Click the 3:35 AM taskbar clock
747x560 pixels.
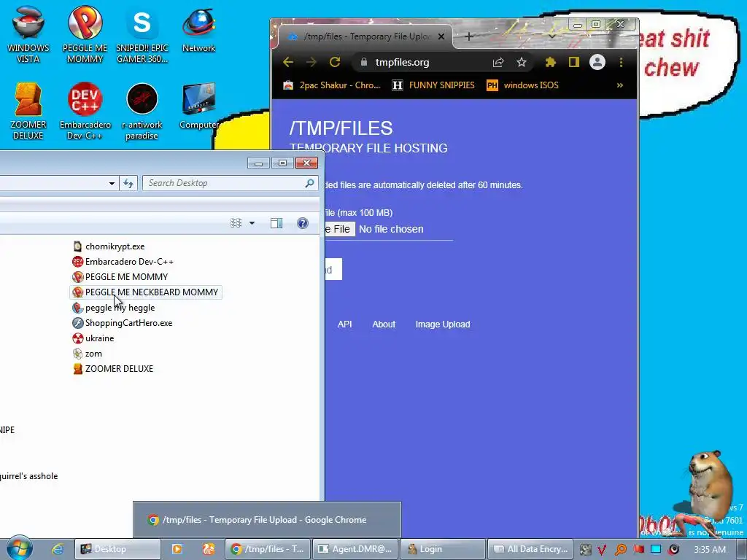click(x=710, y=549)
